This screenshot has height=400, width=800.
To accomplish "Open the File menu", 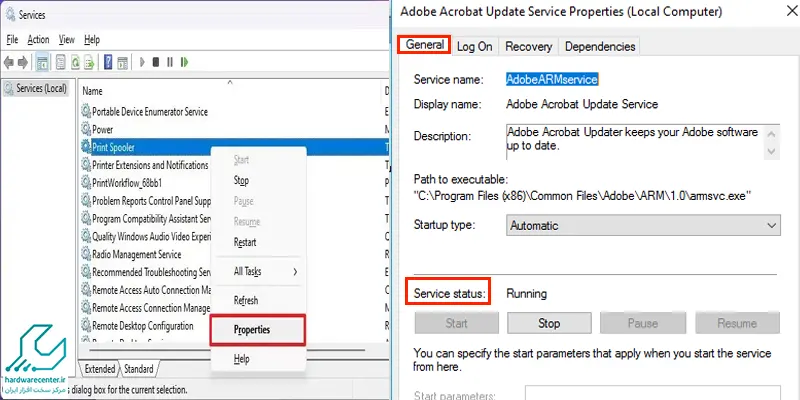I will [x=12, y=39].
